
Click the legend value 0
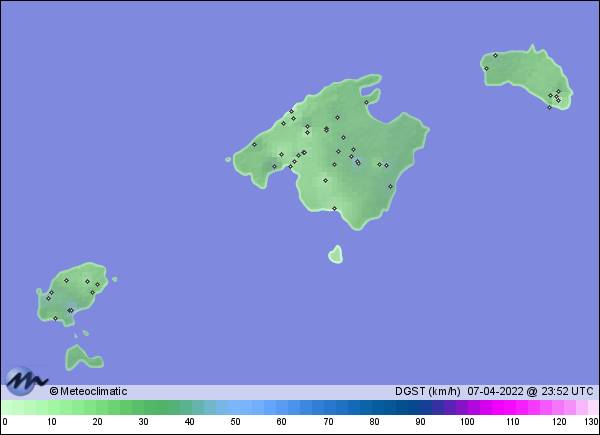5,422
